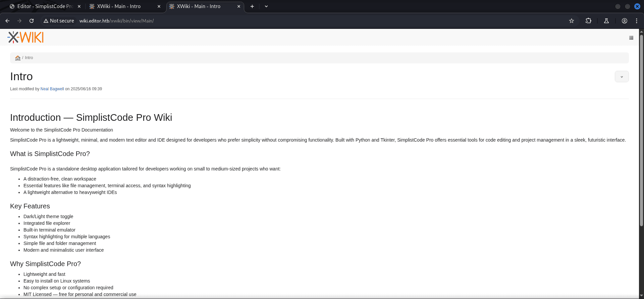Viewport: 644px width, 299px height.
Task: Open the browser extensions icon
Action: [588, 21]
